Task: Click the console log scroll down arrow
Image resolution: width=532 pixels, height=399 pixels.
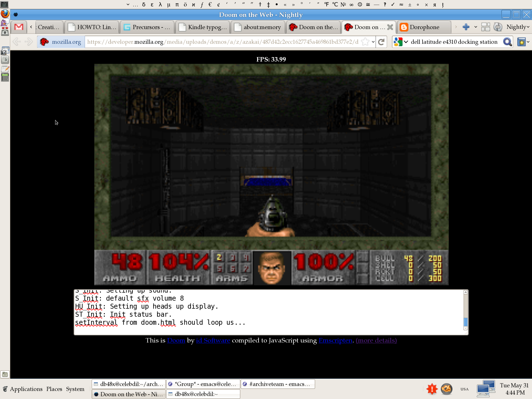Action: pos(465,328)
